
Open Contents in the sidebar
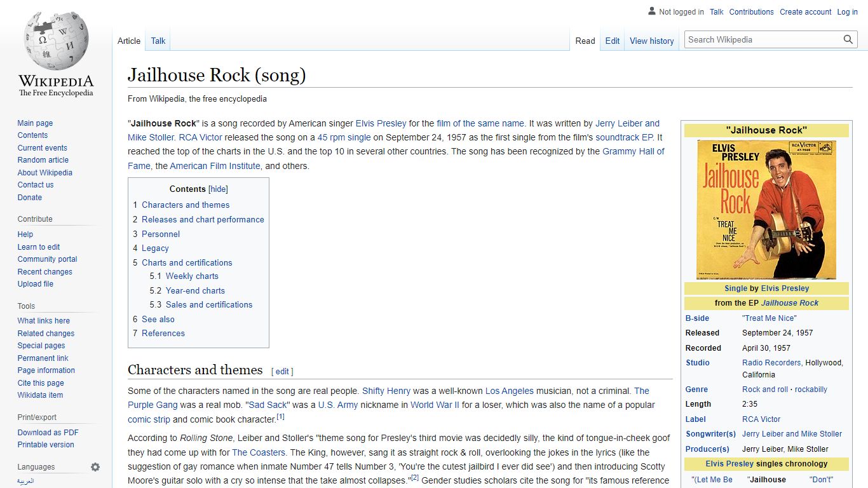32,135
